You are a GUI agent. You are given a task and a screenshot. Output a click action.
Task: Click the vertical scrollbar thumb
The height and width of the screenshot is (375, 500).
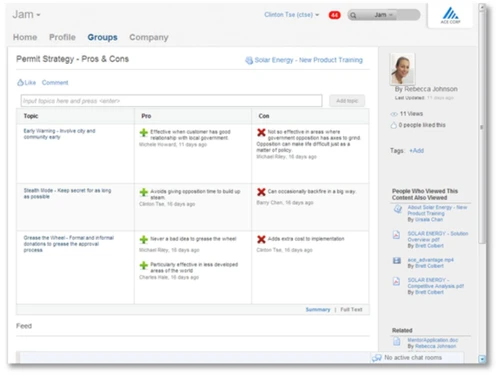coord(481,128)
